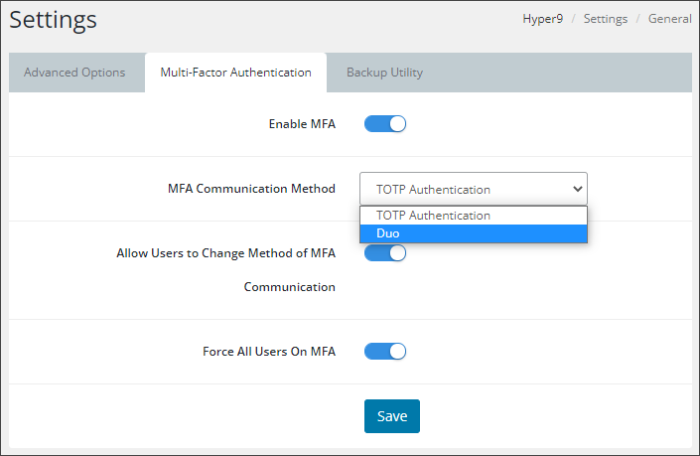
Task: Click the General breadcrumb item
Action: (669, 19)
